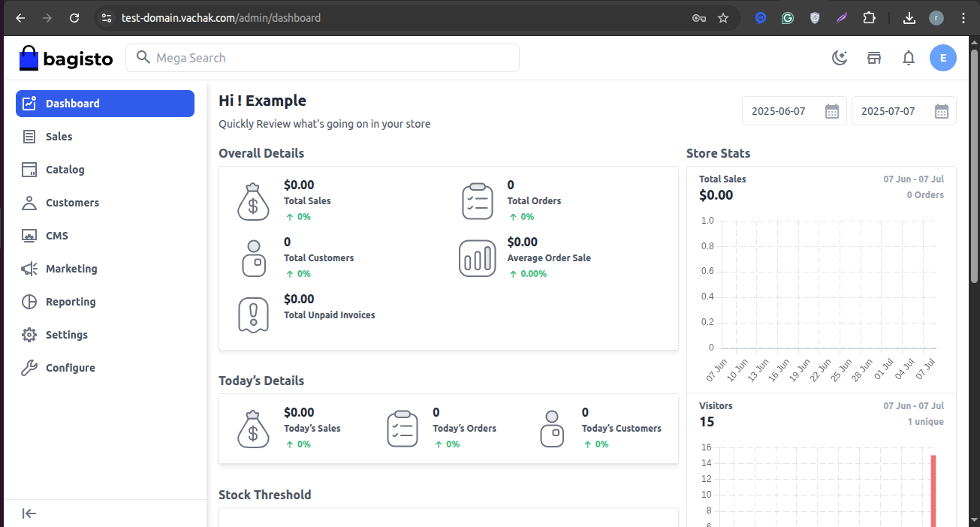Open Settings in the sidebar
The width and height of the screenshot is (980, 527).
(x=105, y=335)
